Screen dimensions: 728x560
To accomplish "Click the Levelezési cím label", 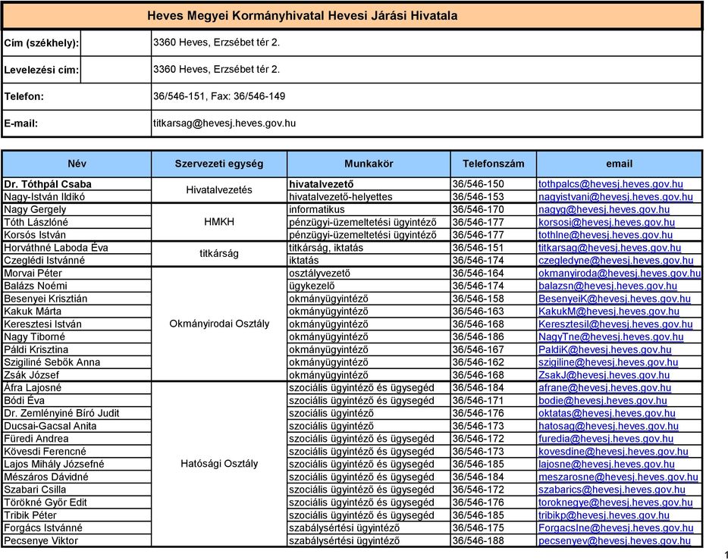I will point(42,70).
